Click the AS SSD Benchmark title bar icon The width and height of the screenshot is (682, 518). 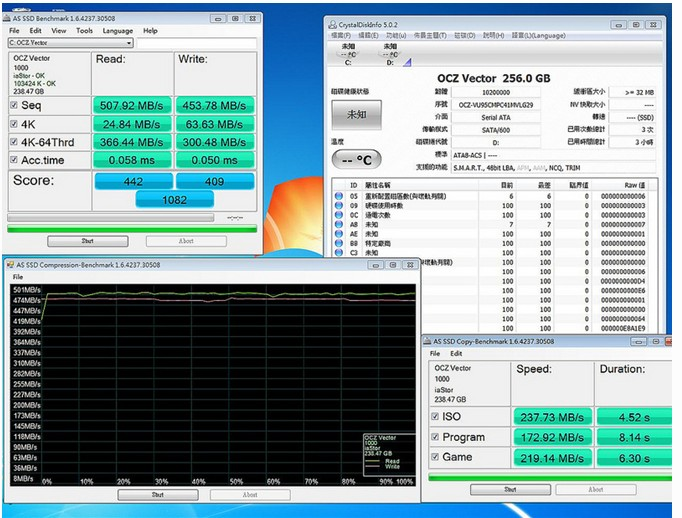7,18
